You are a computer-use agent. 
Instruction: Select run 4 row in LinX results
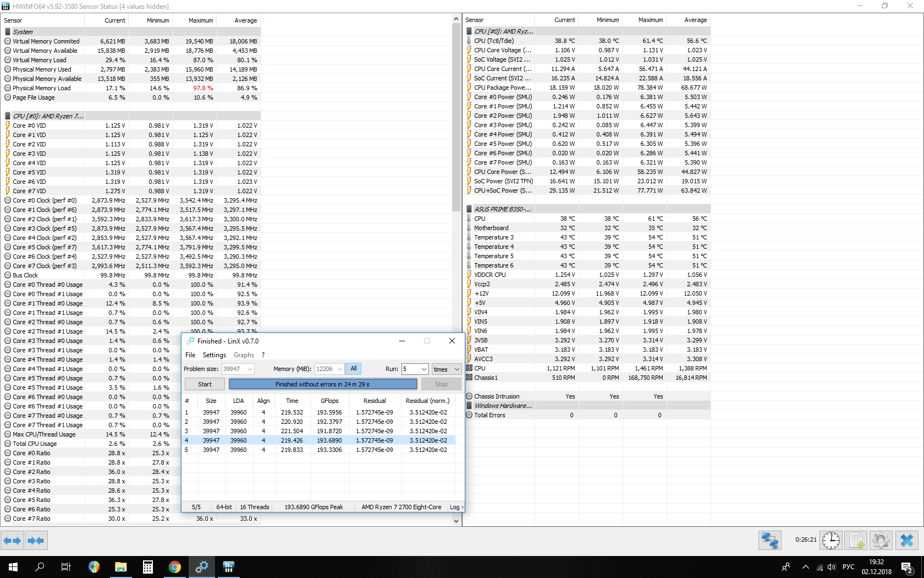[318, 440]
